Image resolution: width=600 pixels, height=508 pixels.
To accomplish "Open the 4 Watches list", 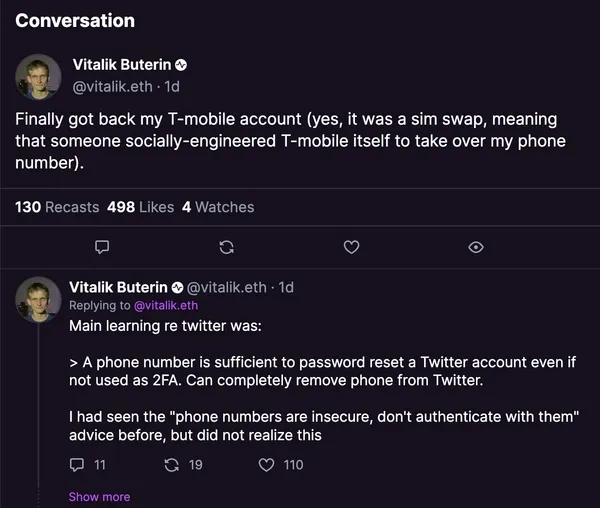I will [x=218, y=207].
